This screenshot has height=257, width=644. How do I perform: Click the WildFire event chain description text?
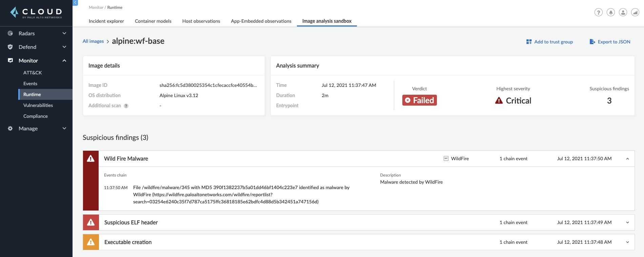(x=241, y=195)
